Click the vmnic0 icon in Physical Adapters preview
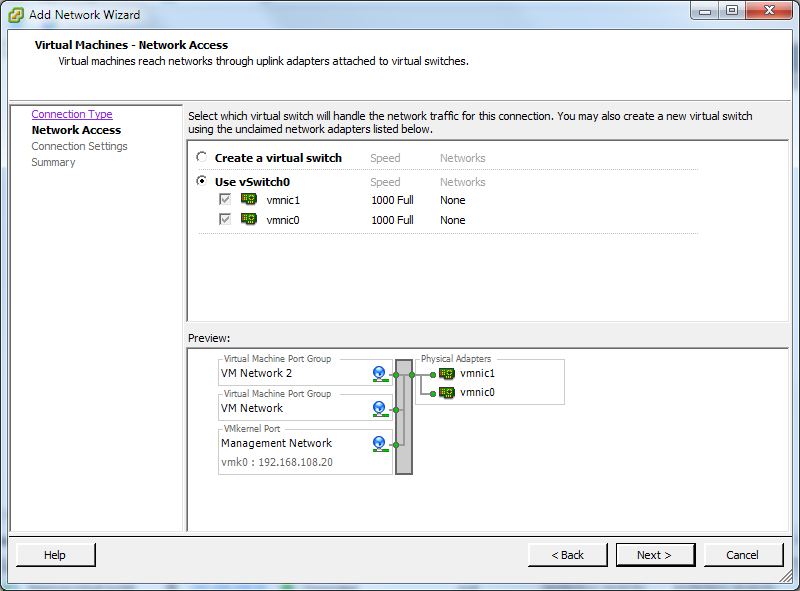The height and width of the screenshot is (591, 800). click(446, 392)
